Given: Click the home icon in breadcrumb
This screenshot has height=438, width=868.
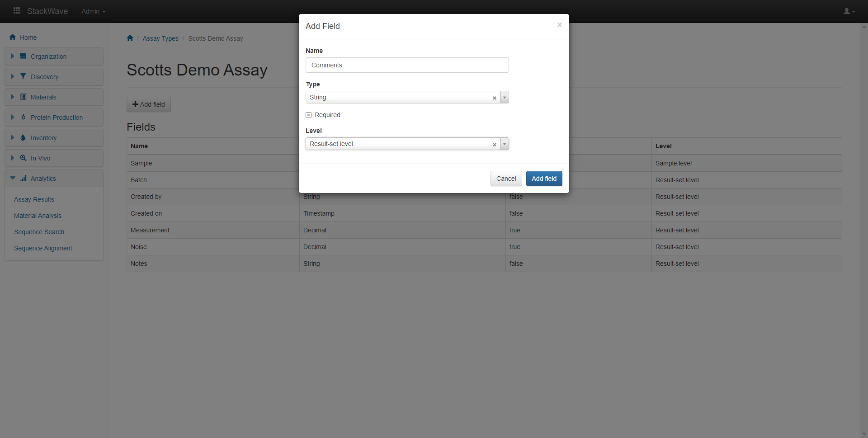Looking at the screenshot, I should tap(130, 38).
